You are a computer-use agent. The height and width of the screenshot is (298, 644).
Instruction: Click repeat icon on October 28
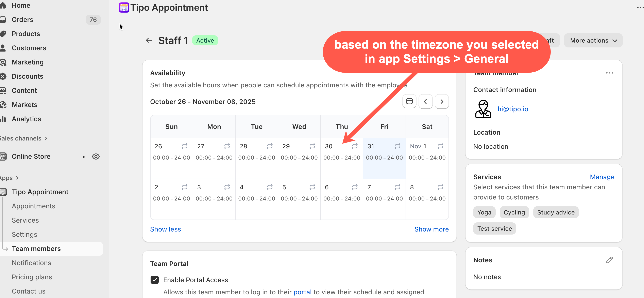click(270, 146)
